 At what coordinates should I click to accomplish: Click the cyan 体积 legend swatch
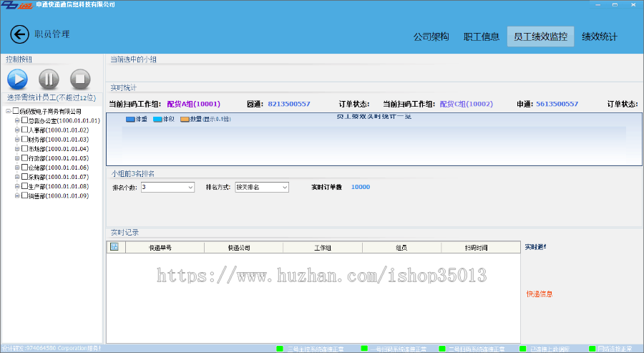point(157,119)
